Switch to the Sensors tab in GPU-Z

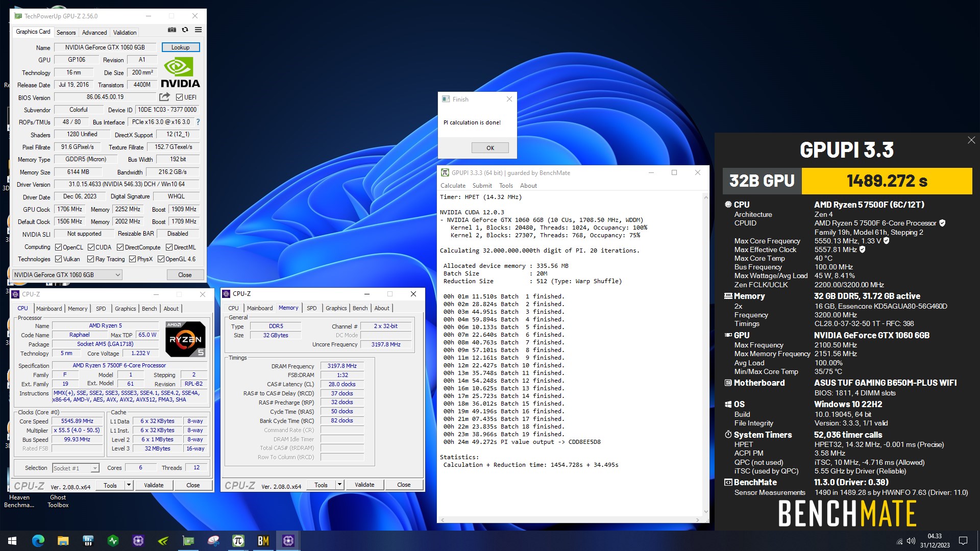tap(66, 33)
